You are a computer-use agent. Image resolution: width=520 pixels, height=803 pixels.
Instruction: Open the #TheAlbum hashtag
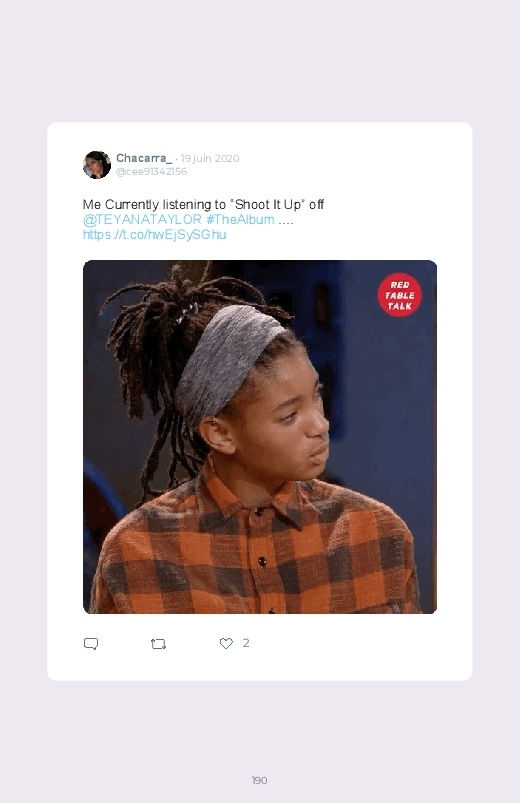click(240, 220)
